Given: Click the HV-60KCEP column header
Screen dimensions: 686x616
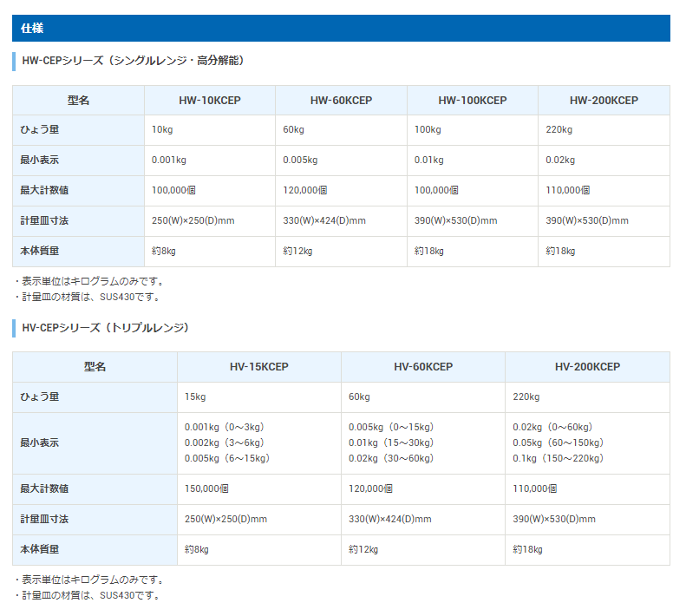Looking at the screenshot, I should pyautogui.click(x=423, y=367).
